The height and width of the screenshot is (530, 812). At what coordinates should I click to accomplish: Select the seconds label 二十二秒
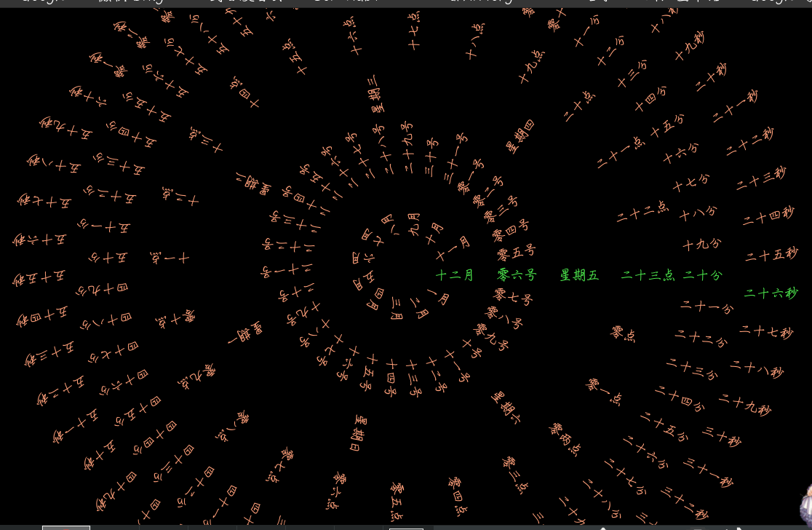749,142
